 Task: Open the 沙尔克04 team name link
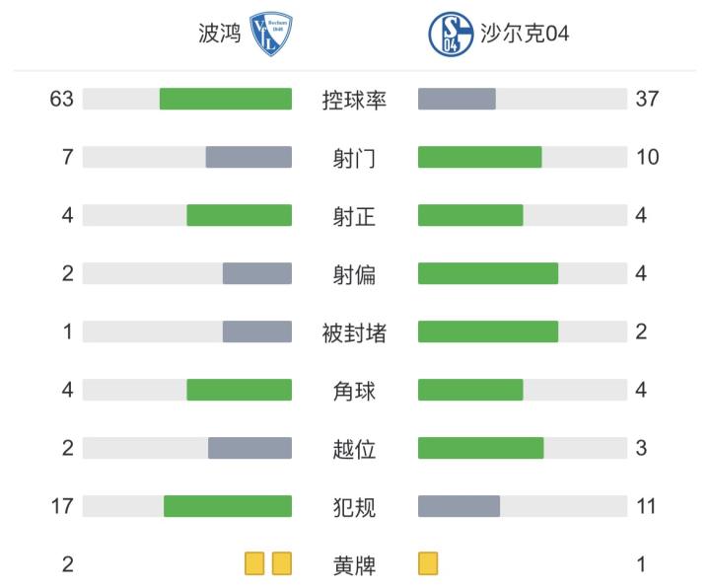click(x=523, y=35)
